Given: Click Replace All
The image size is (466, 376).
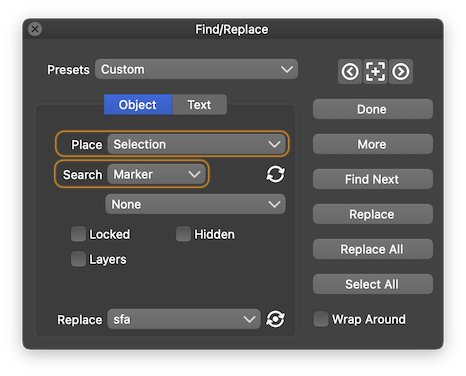Looking at the screenshot, I should click(373, 249).
